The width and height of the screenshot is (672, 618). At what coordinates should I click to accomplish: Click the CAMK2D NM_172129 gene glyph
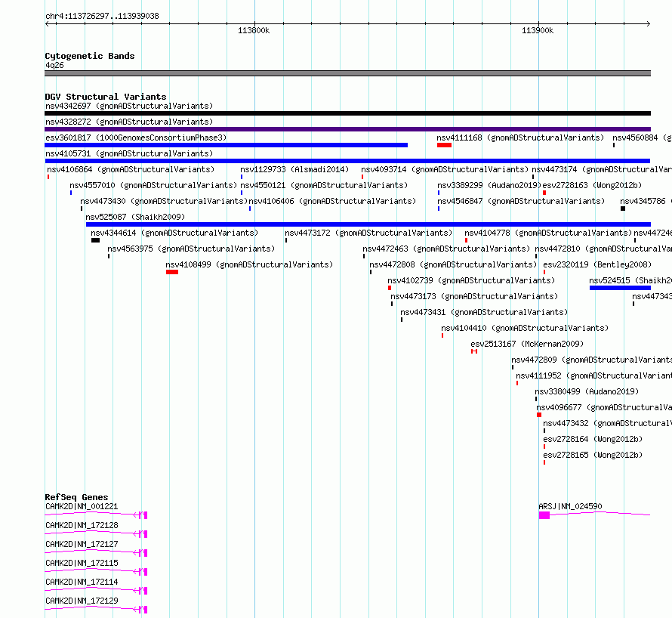pyautogui.click(x=96, y=609)
